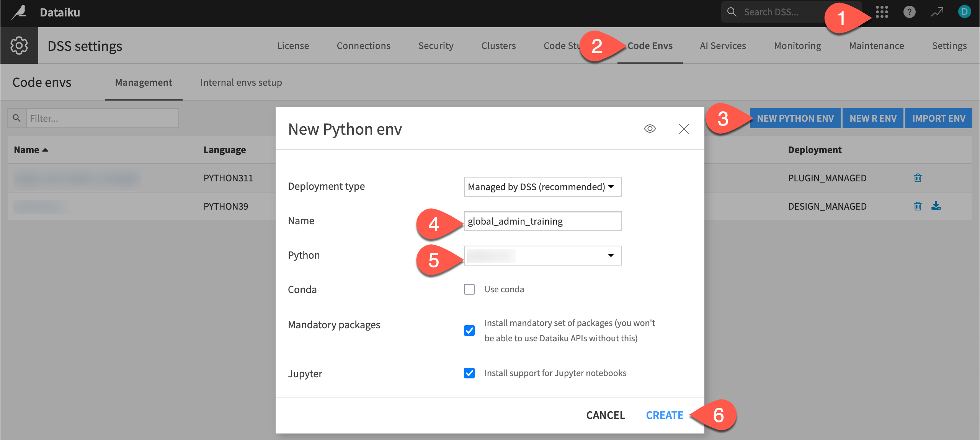Click the activity trend arrow icon
Viewport: 980px width, 440px height.
pyautogui.click(x=937, y=12)
